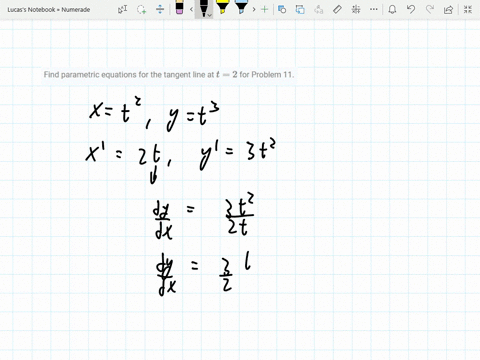
Task: Undo the last ink stroke
Action: coord(411,9)
